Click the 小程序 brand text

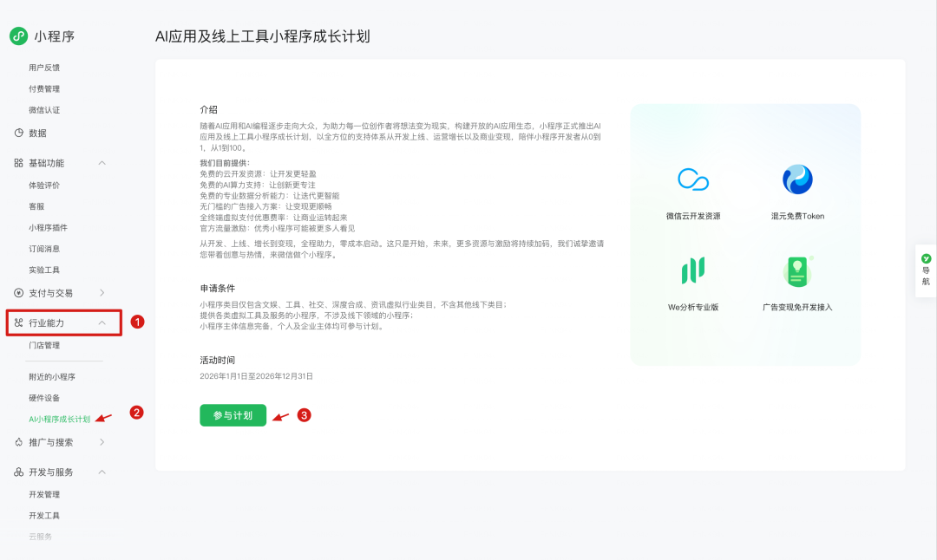(x=55, y=36)
